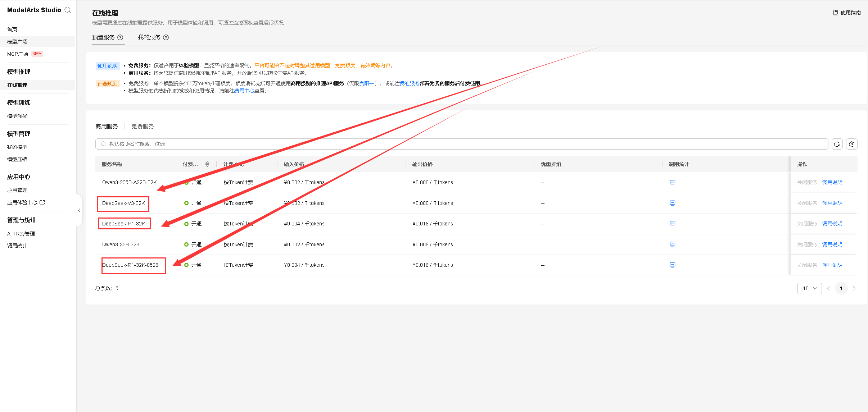
Task: Click 关闭服务 for Qwen3-32B-32K
Action: [807, 244]
